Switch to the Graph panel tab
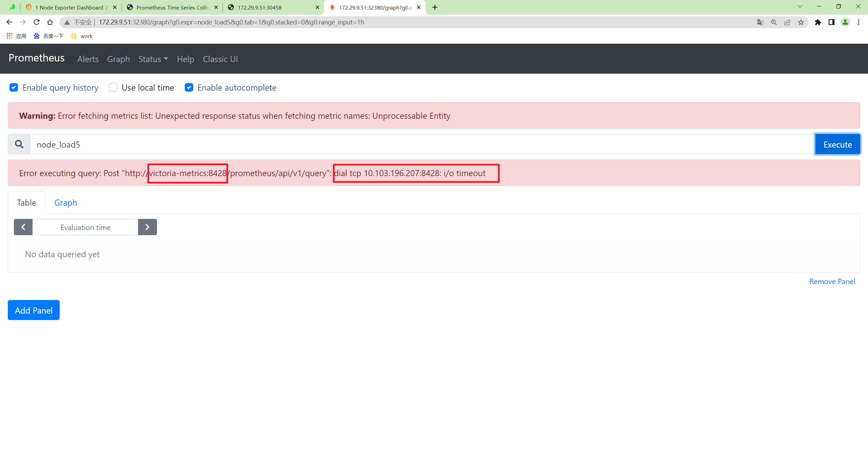Image resolution: width=868 pixels, height=470 pixels. (65, 203)
